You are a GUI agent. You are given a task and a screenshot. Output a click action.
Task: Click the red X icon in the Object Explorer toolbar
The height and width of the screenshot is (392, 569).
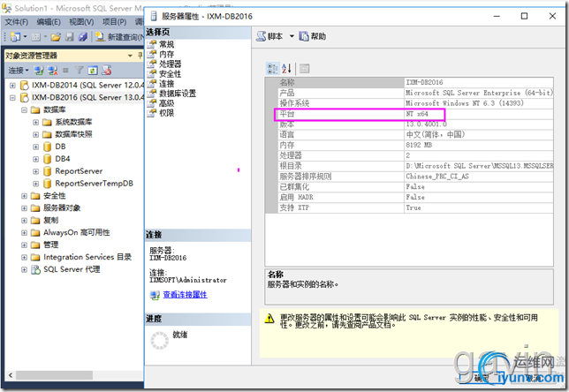click(x=106, y=71)
